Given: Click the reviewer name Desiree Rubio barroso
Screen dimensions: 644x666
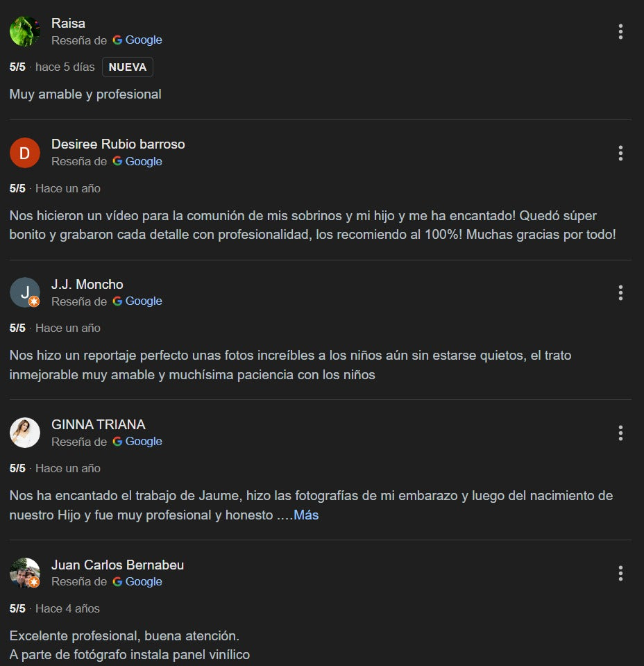Looking at the screenshot, I should [118, 144].
